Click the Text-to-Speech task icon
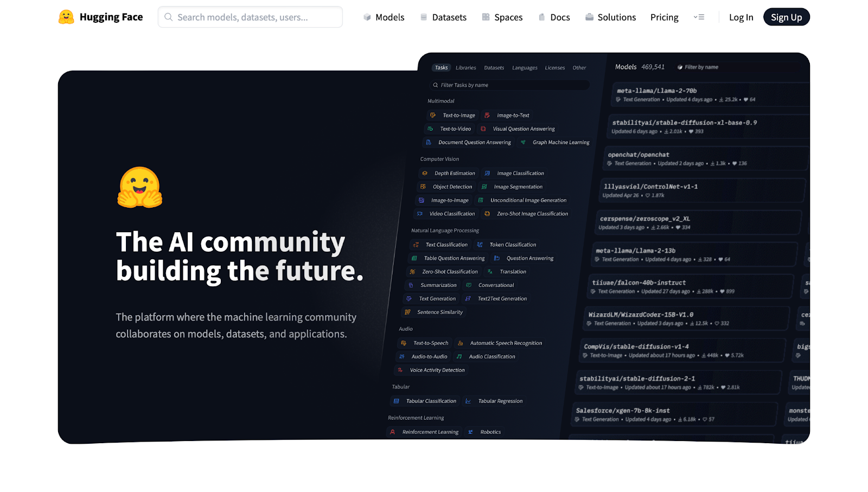This screenshot has width=868, height=492. click(404, 343)
